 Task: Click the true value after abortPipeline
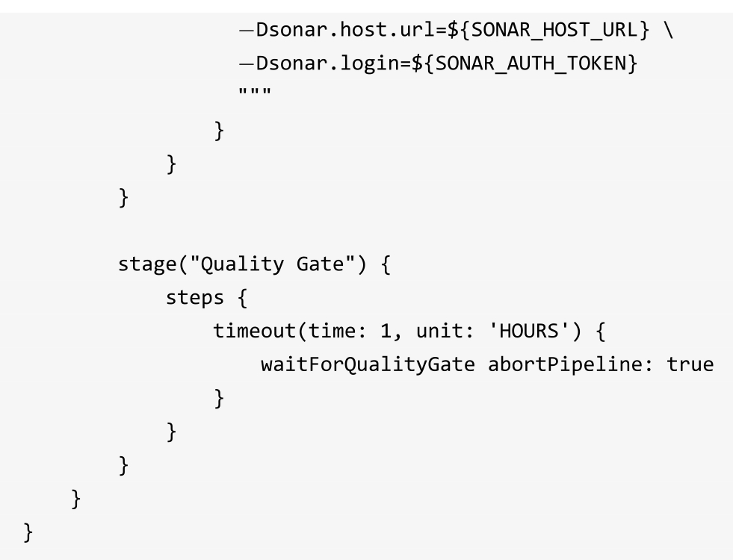[x=690, y=365]
